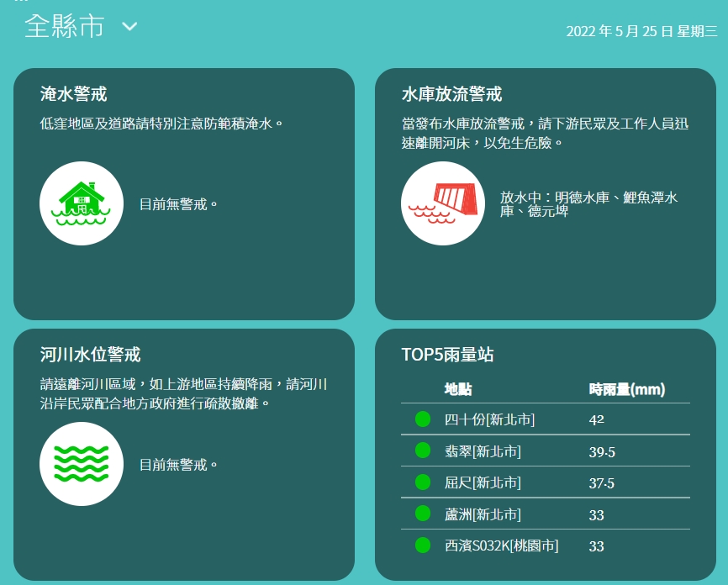The image size is (728, 585).
Task: Click the red reservoir dam icon
Action: click(x=443, y=203)
